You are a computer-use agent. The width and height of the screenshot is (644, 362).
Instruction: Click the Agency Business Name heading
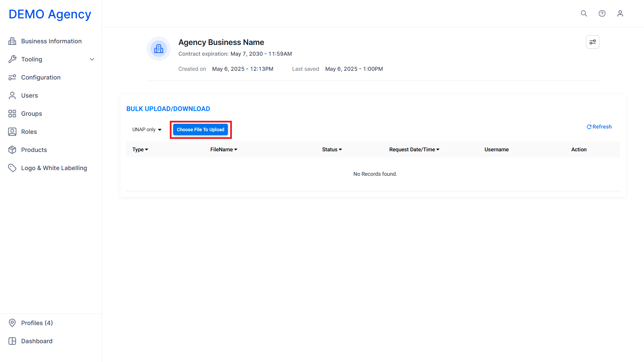coord(221,42)
